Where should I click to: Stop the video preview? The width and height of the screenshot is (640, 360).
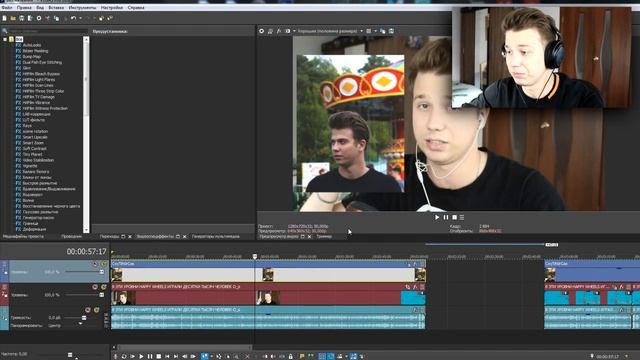pos(454,218)
